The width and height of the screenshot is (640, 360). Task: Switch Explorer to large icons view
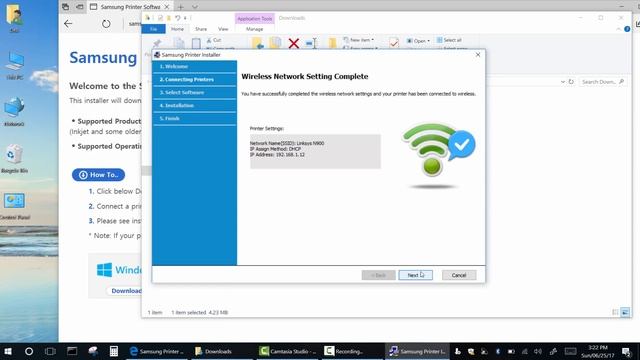(625, 313)
